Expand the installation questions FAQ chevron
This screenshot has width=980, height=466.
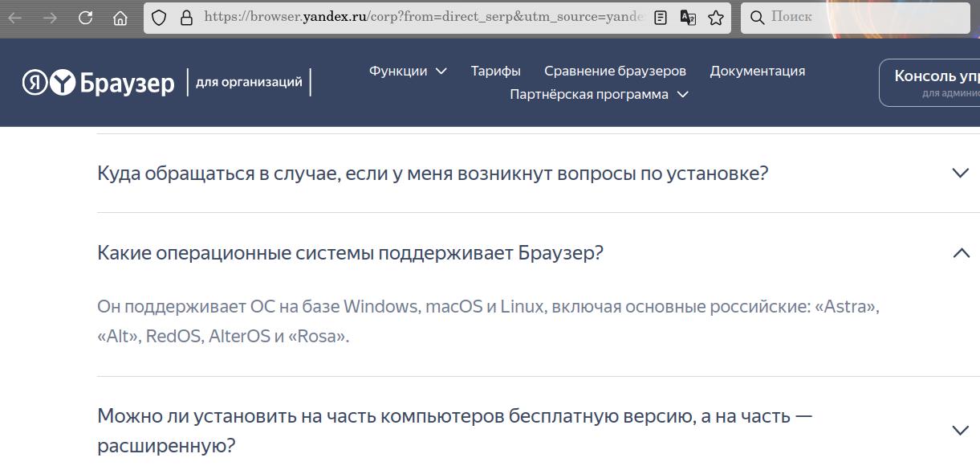[960, 173]
